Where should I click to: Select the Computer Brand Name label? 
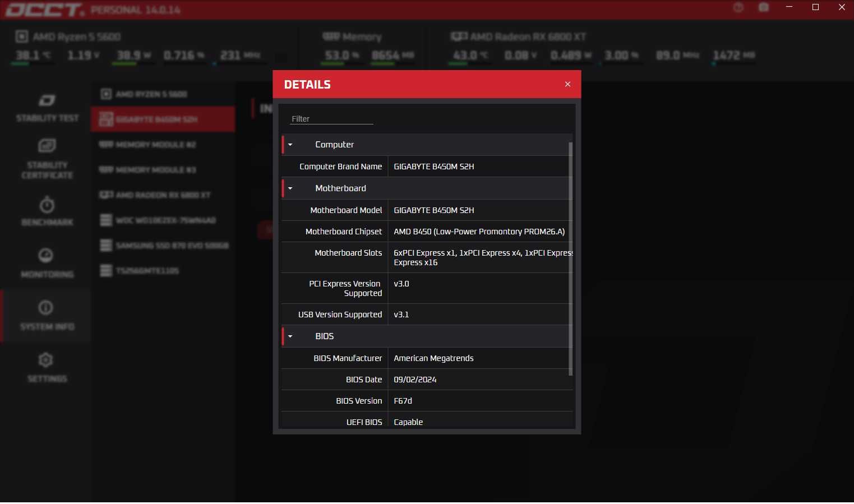pyautogui.click(x=340, y=167)
